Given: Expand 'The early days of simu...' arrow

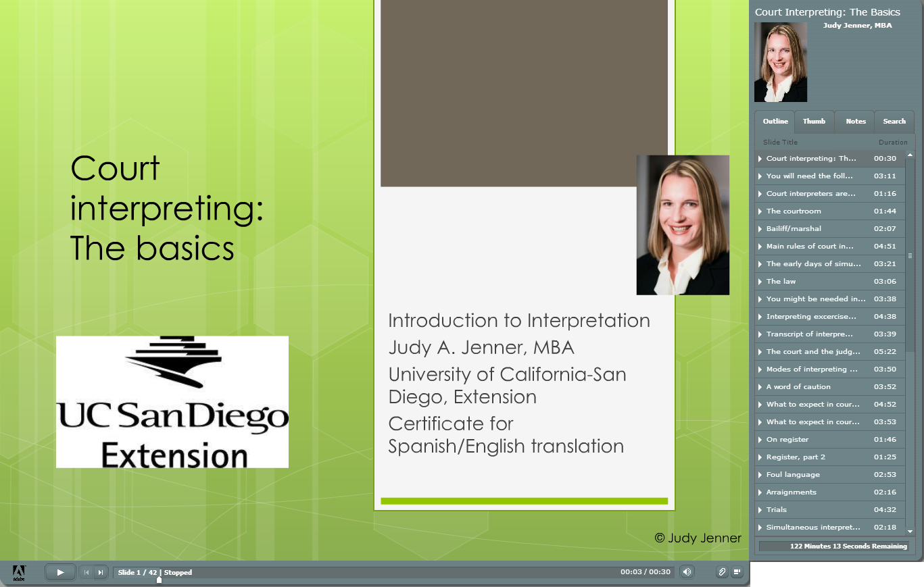Looking at the screenshot, I should click(760, 264).
